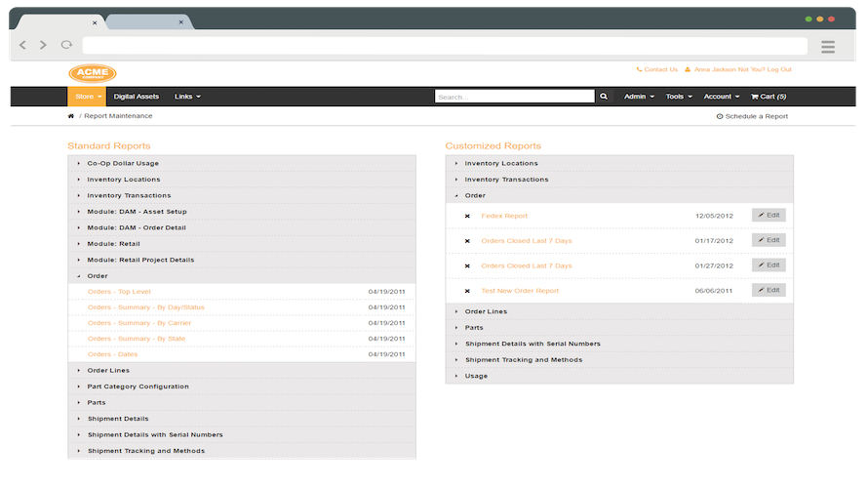This screenshot has height=488, width=868.
Task: Delete the Fedex Report with X icon
Action: pyautogui.click(x=467, y=216)
